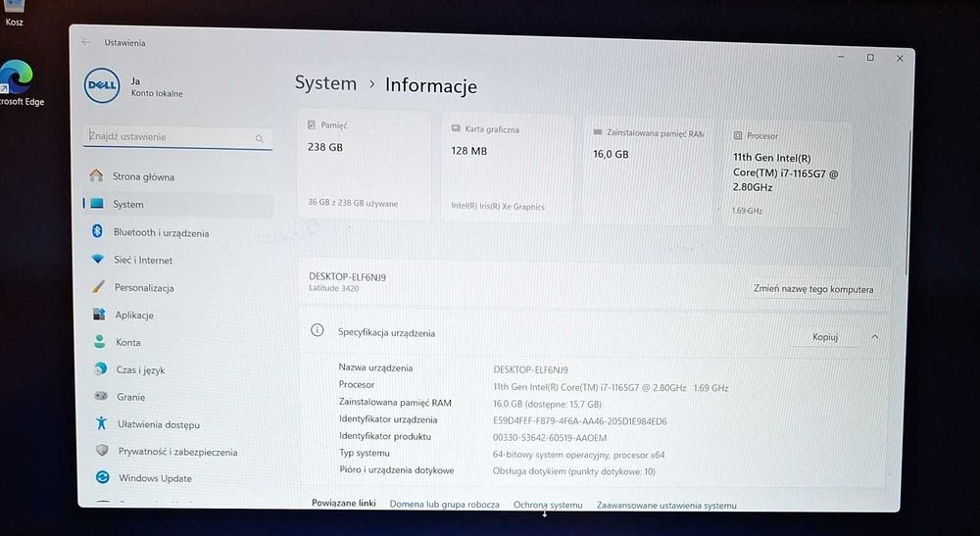Click the Aplikacje icon in the sidebar
The image size is (980, 536).
tap(99, 314)
